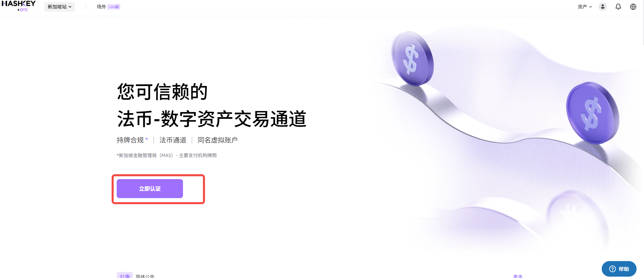This screenshot has height=278, width=644.
Task: Click the 立即认证 verify now button
Action: [150, 189]
